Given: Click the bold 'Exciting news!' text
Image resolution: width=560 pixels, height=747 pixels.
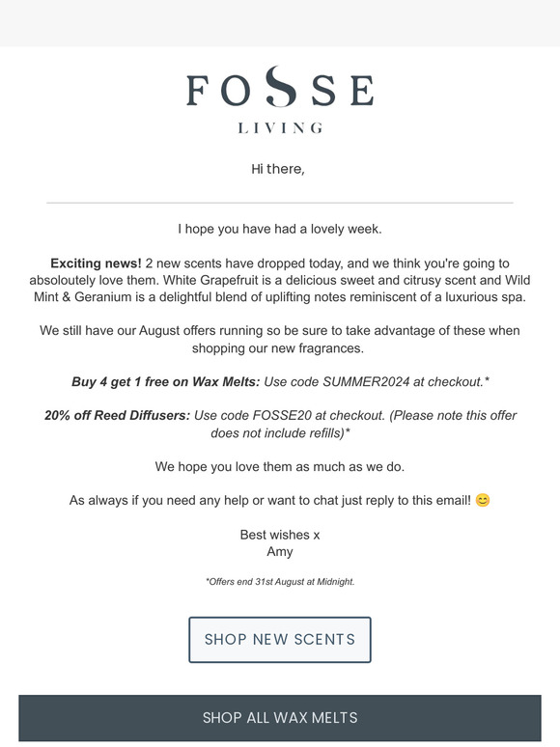Looking at the screenshot, I should pyautogui.click(x=96, y=263).
